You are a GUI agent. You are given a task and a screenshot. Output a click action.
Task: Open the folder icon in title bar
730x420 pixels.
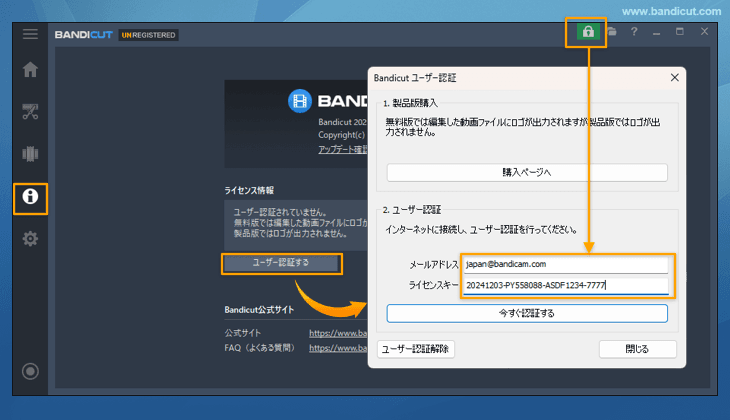[612, 32]
